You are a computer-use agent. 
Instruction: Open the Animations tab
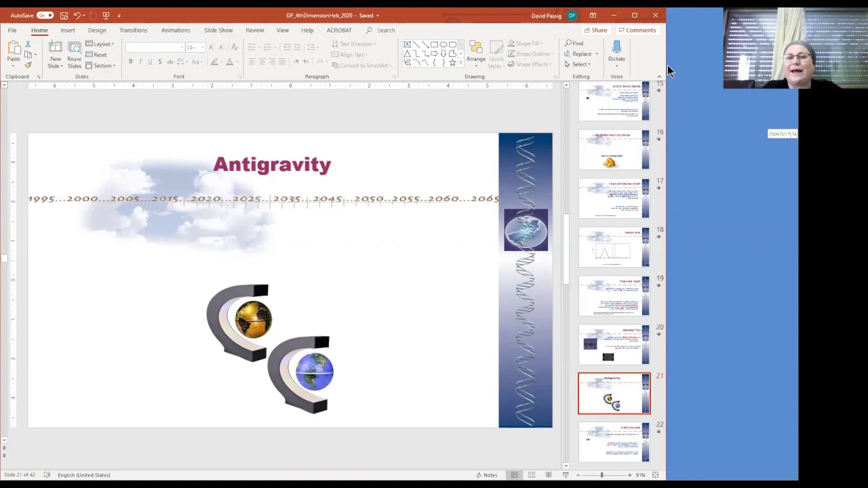coord(176,30)
